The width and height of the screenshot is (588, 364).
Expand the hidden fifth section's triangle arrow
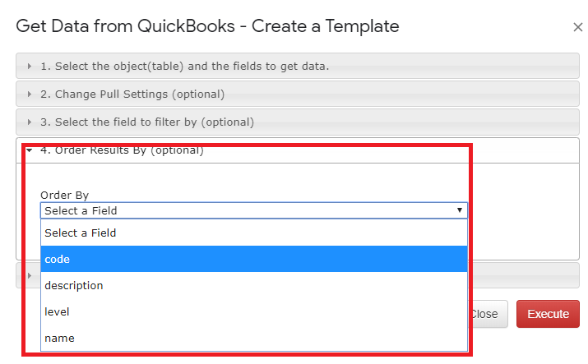[30, 275]
